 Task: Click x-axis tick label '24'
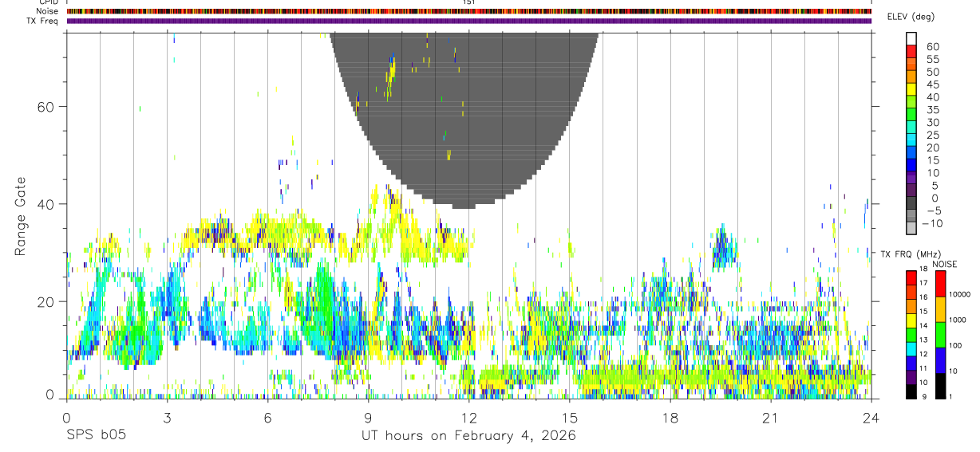tap(871, 418)
